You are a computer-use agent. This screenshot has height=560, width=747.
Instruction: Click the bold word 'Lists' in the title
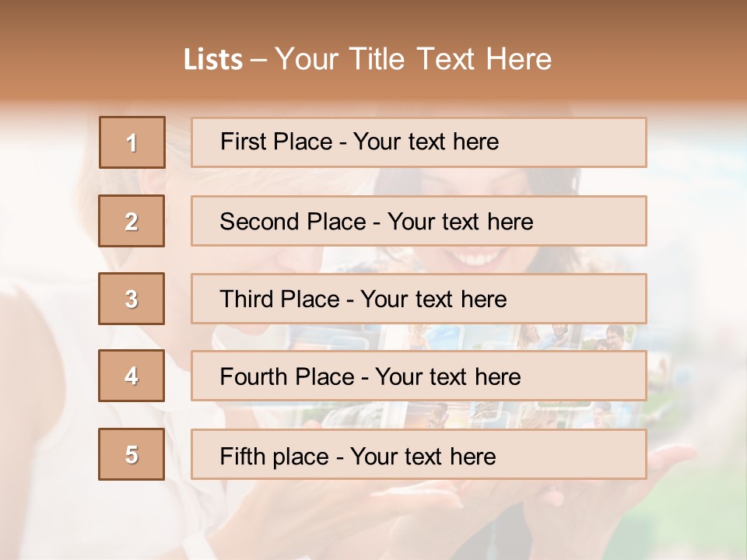click(213, 59)
